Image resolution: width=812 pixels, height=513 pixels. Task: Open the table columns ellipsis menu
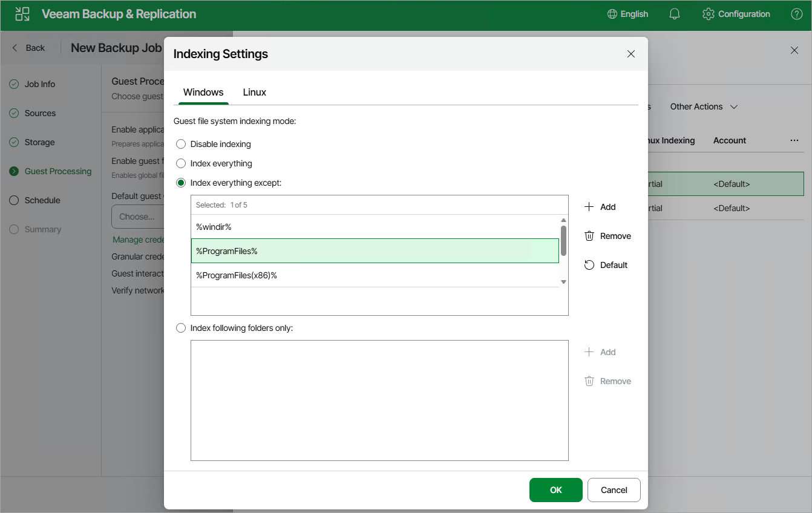tap(794, 140)
